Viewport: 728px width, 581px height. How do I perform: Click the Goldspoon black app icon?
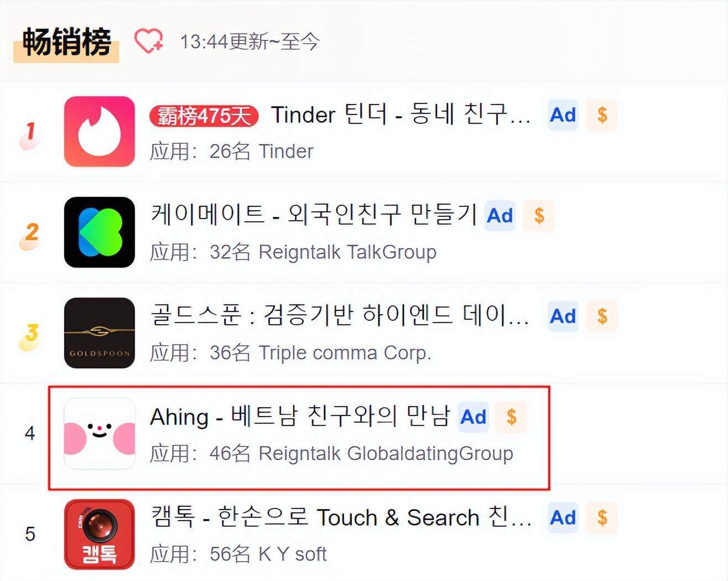100,333
